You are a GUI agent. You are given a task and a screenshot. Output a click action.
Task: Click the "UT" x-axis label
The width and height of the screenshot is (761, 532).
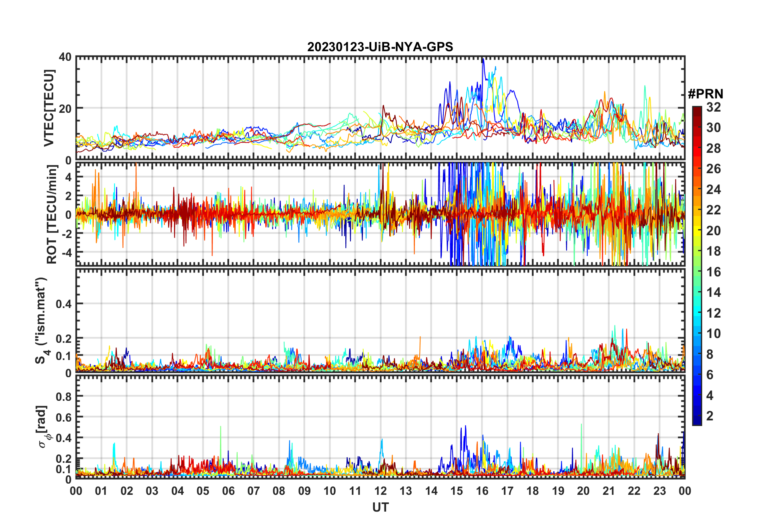380,508
